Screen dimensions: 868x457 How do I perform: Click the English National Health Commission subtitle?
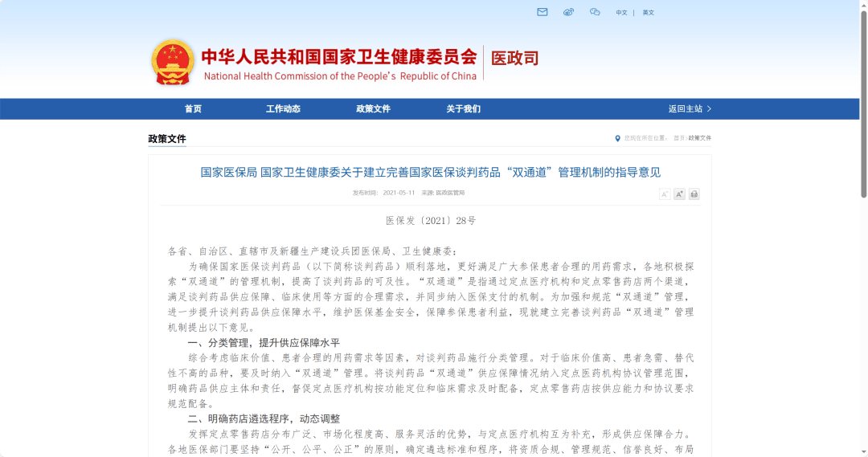pyautogui.click(x=340, y=76)
